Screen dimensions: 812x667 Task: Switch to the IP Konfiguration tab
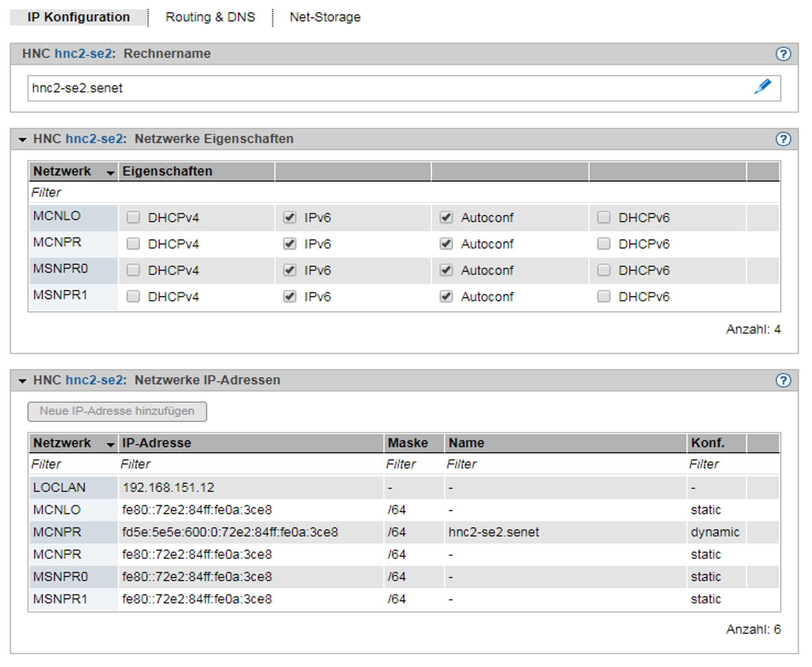[78, 17]
